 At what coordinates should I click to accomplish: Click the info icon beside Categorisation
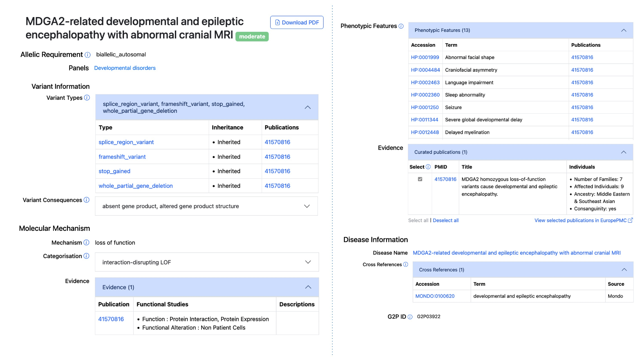click(x=86, y=256)
